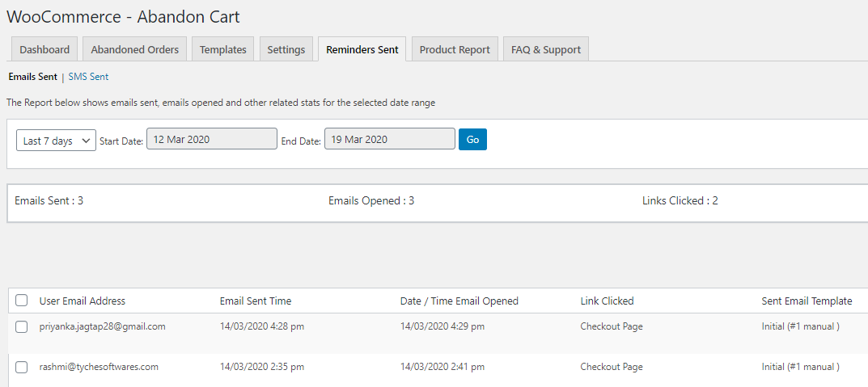Open the Last 7 days dropdown
The image size is (868, 387).
(x=56, y=141)
